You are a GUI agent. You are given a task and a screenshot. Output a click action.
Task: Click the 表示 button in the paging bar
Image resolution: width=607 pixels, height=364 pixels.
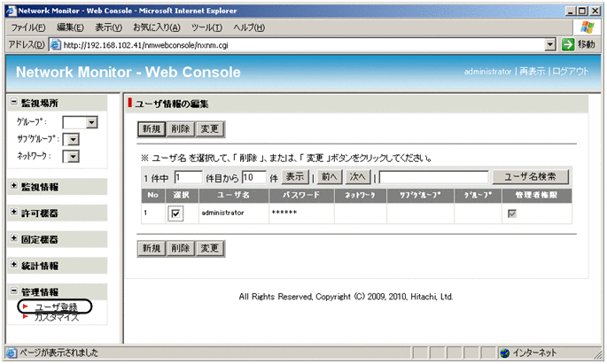point(295,177)
